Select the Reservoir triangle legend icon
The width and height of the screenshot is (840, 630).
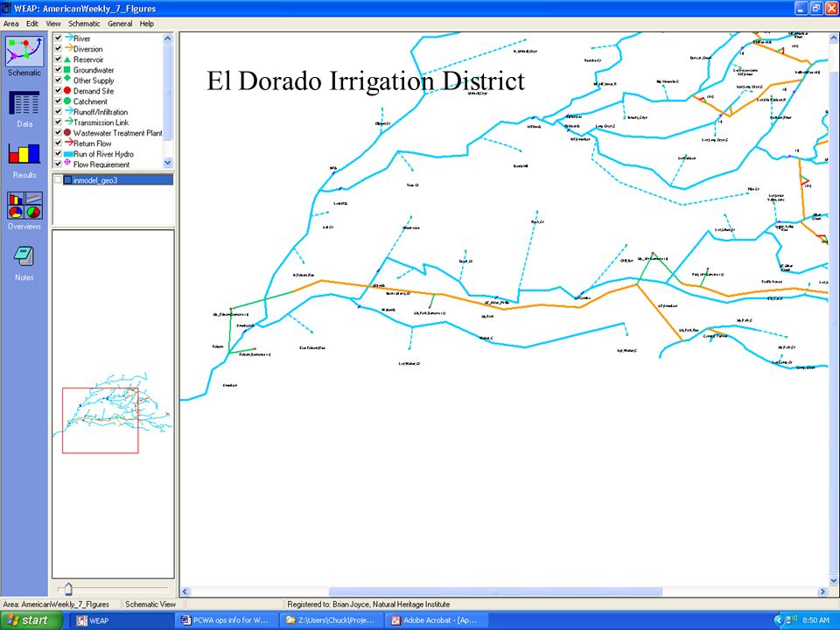67,59
